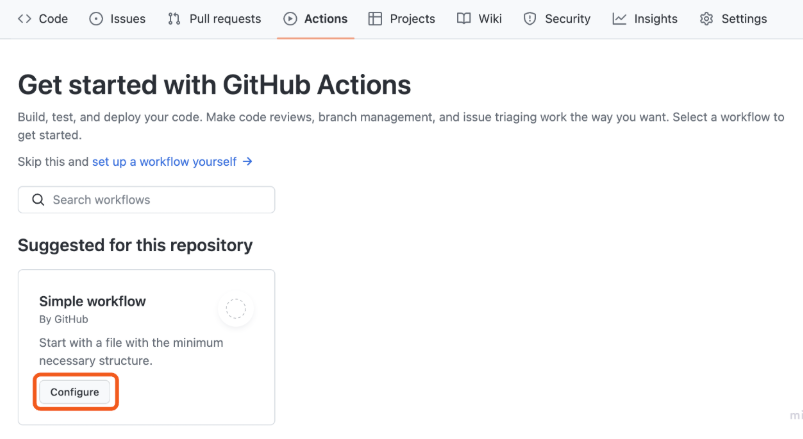This screenshot has height=439, width=803.
Task: Click the Settings gear icon
Action: (706, 19)
